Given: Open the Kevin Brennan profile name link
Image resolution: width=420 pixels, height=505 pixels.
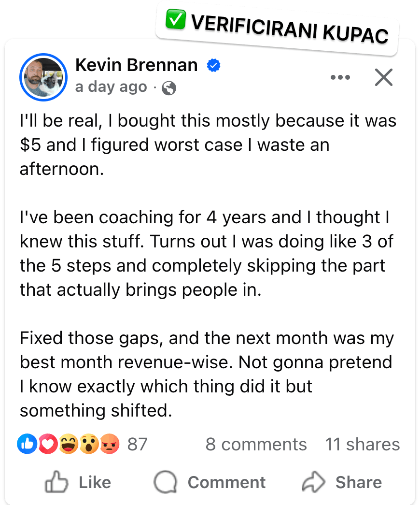Looking at the screenshot, I should (x=137, y=65).
